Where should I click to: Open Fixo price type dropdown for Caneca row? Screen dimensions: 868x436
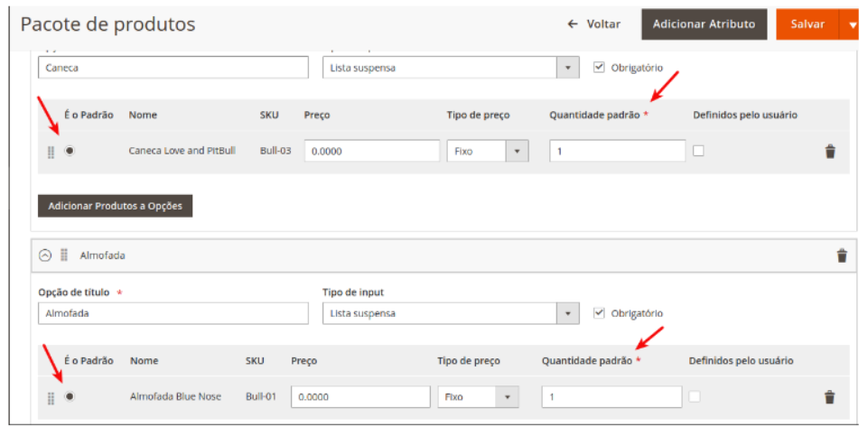(x=517, y=152)
